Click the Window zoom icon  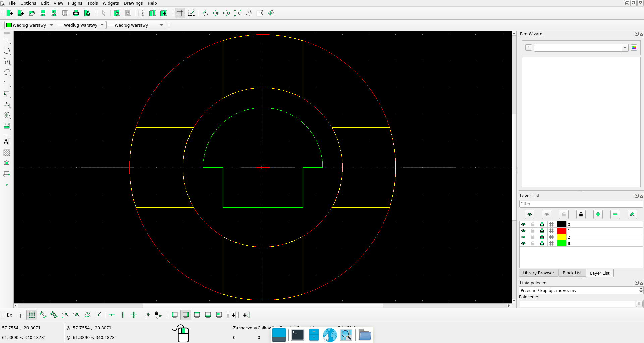pyautogui.click(x=260, y=13)
